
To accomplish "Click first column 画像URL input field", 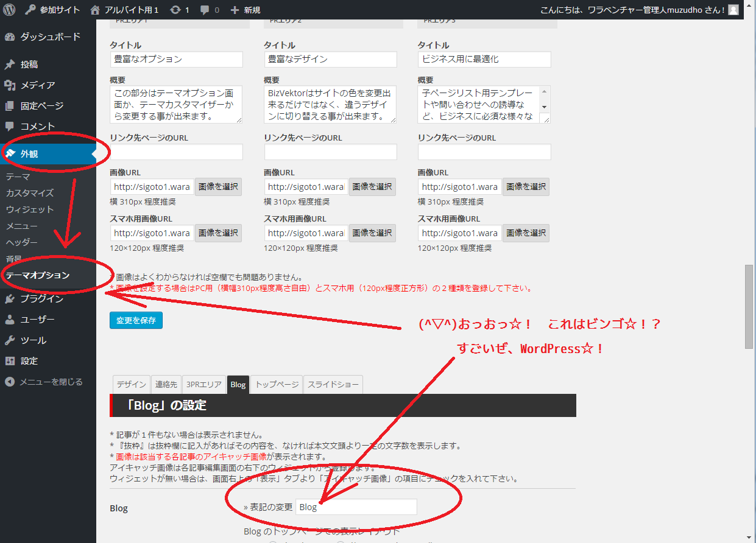I will pos(152,186).
